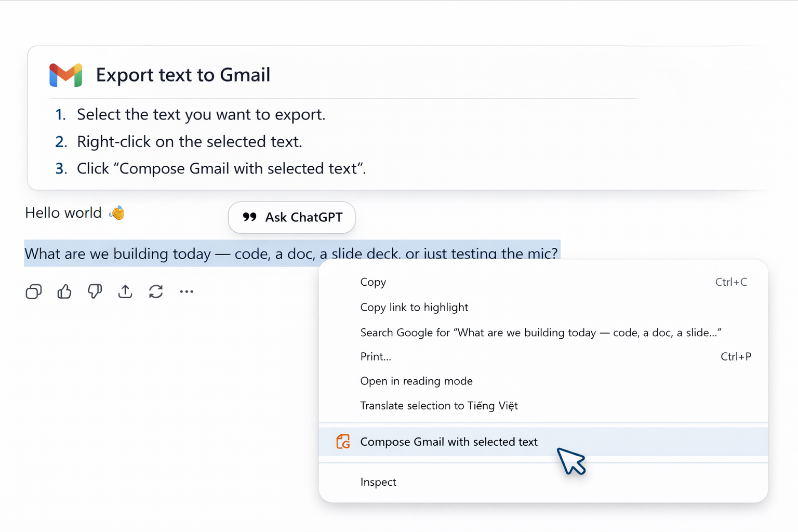
Task: Open the page in reading mode
Action: tap(416, 381)
